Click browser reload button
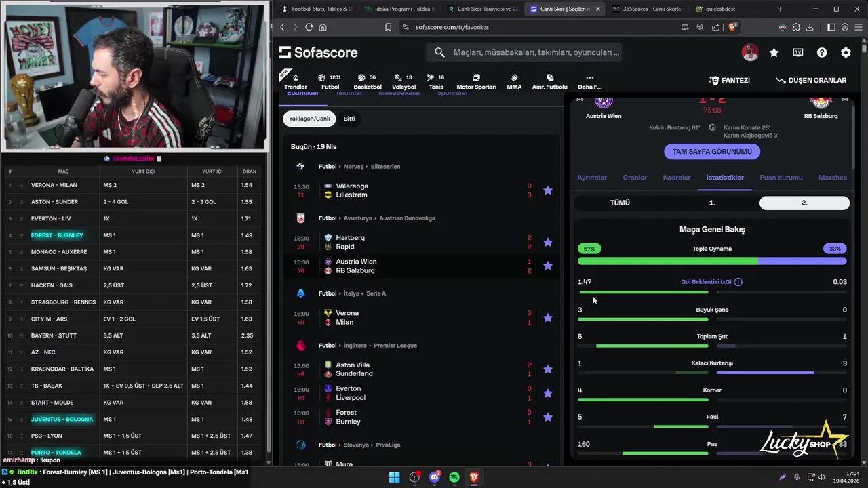Viewport: 868px width, 488px height. pos(309,27)
